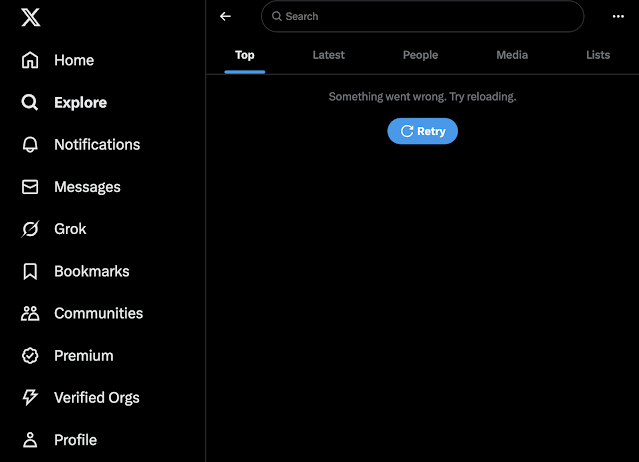This screenshot has height=462, width=639.
Task: Switch to the Latest tab
Action: click(x=328, y=55)
